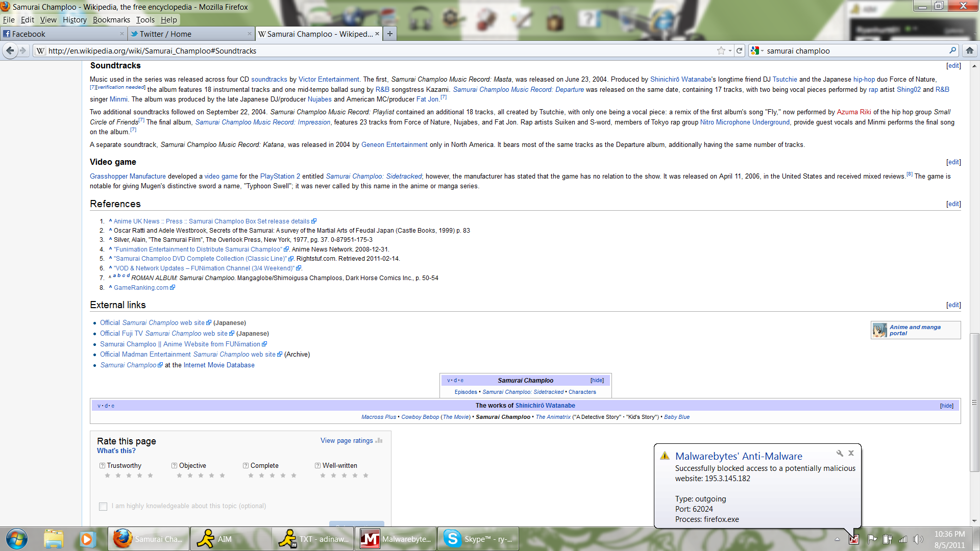Click the Episodes link in navbox
This screenshot has width=980, height=551.
pyautogui.click(x=466, y=392)
